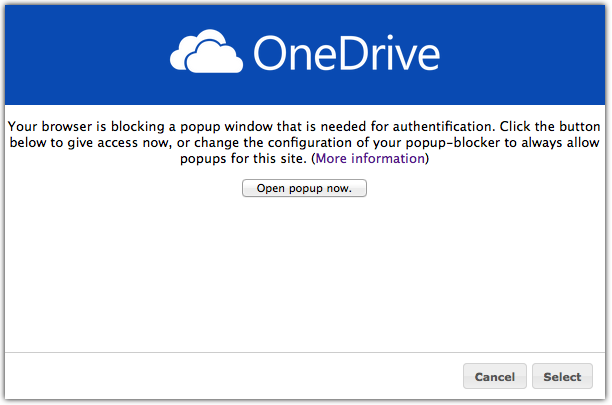612x405 pixels.
Task: Cancel the OneDrive dialog
Action: coord(495,377)
